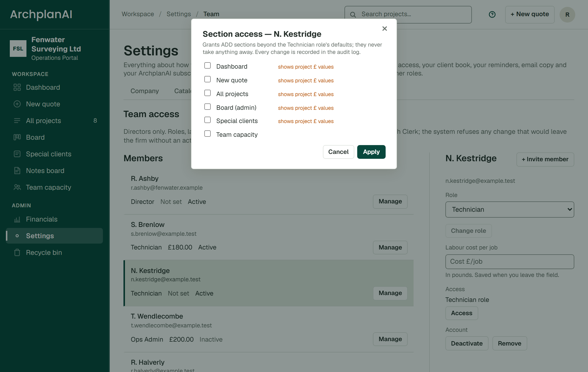Click the Recycle bin trash icon

tap(17, 252)
